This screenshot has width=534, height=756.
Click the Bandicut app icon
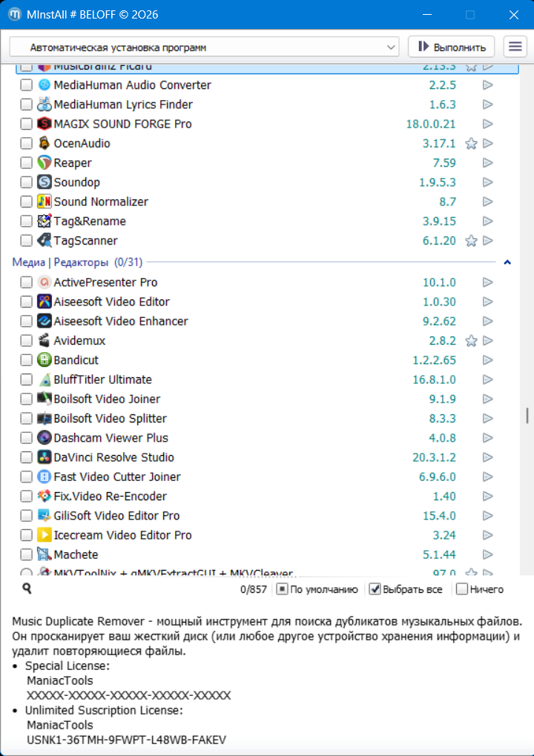point(44,360)
